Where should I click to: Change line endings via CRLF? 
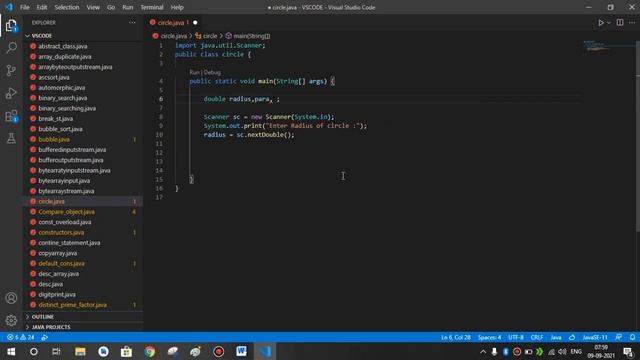537,338
